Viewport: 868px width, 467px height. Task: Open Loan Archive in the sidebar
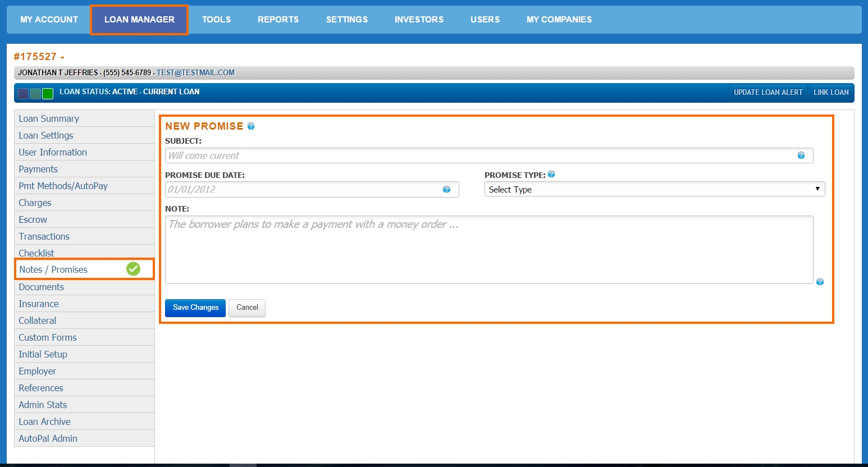84,422
